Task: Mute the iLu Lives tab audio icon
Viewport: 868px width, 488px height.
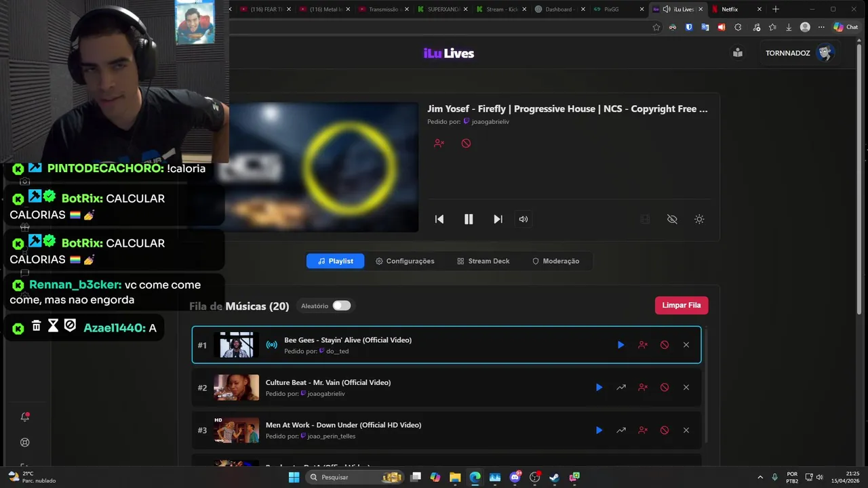Action: click(x=667, y=9)
